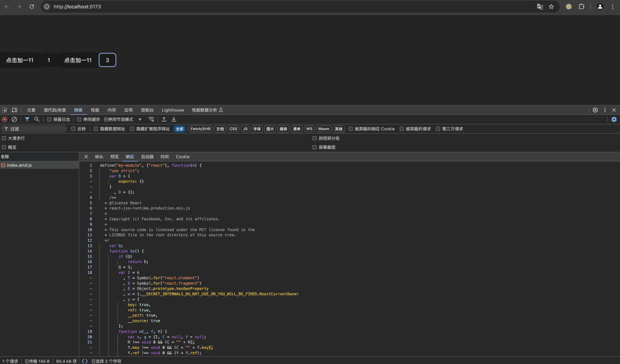The width and height of the screenshot is (620, 364).
Task: Switch to the 控制台 DevTools tab
Action: coord(147,110)
